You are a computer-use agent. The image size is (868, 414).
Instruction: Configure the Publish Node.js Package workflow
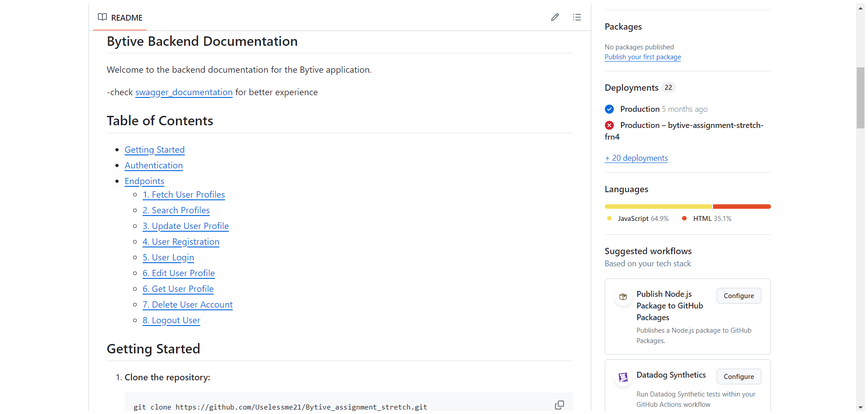739,296
